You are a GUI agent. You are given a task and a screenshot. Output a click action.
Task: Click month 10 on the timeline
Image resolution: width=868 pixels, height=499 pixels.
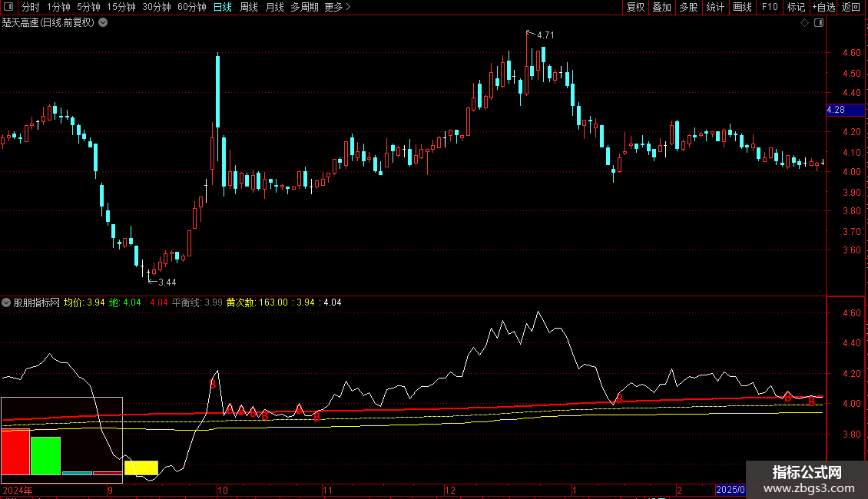point(223,491)
